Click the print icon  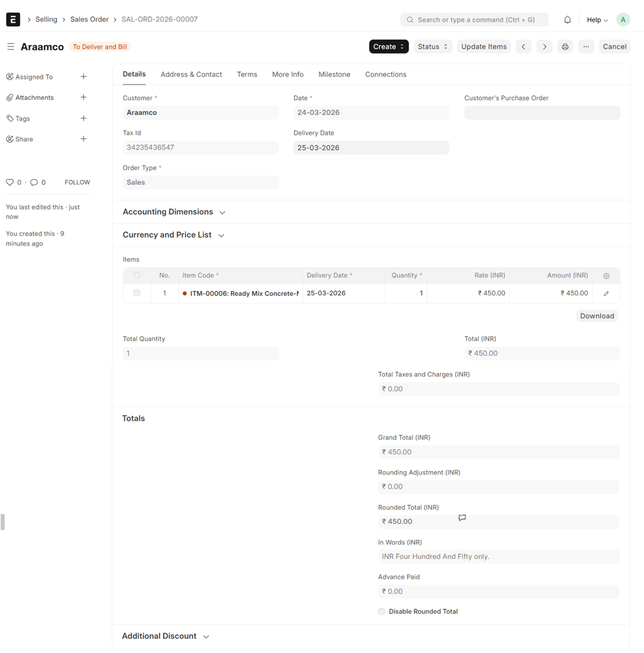click(x=565, y=47)
